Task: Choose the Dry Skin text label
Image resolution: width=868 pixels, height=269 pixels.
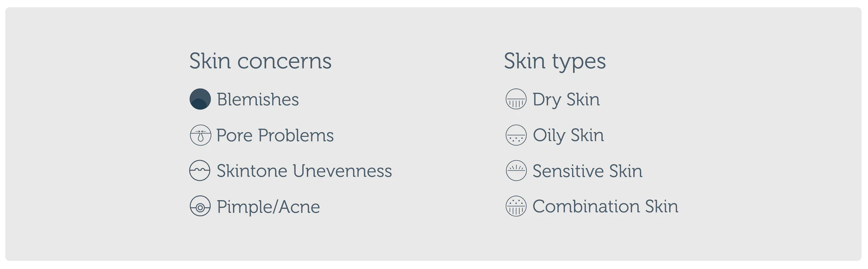Action: click(566, 99)
